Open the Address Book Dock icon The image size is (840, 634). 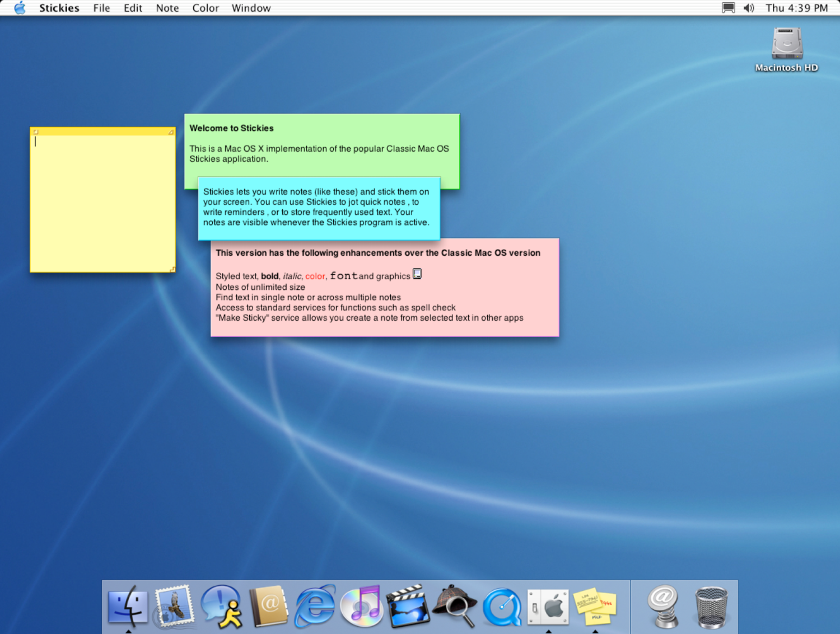pyautogui.click(x=269, y=607)
